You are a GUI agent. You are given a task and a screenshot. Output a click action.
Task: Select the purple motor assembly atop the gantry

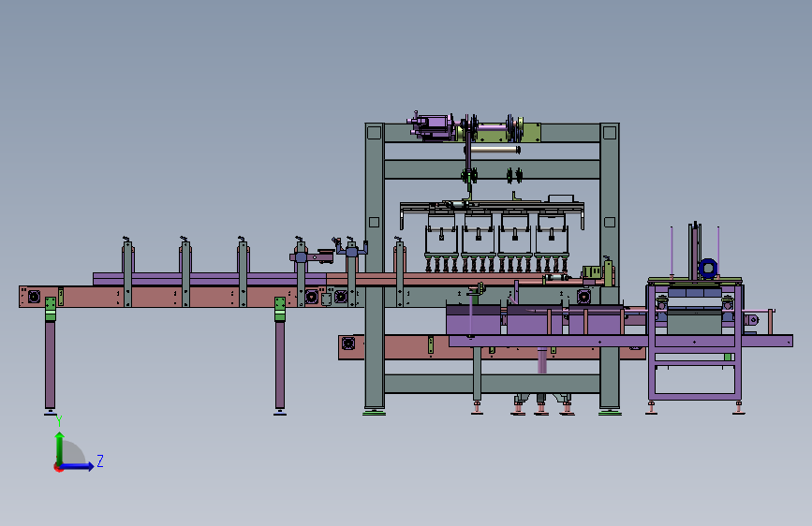(433, 127)
